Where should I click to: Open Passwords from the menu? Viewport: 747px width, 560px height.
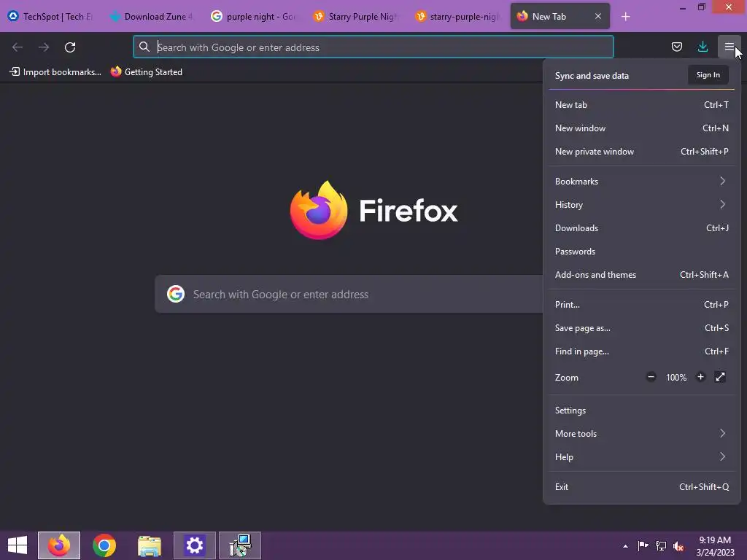[x=642, y=252]
